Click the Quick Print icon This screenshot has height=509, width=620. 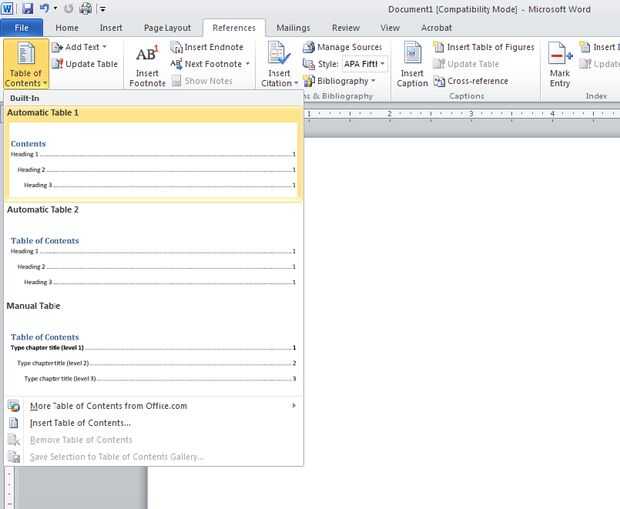coord(85,8)
